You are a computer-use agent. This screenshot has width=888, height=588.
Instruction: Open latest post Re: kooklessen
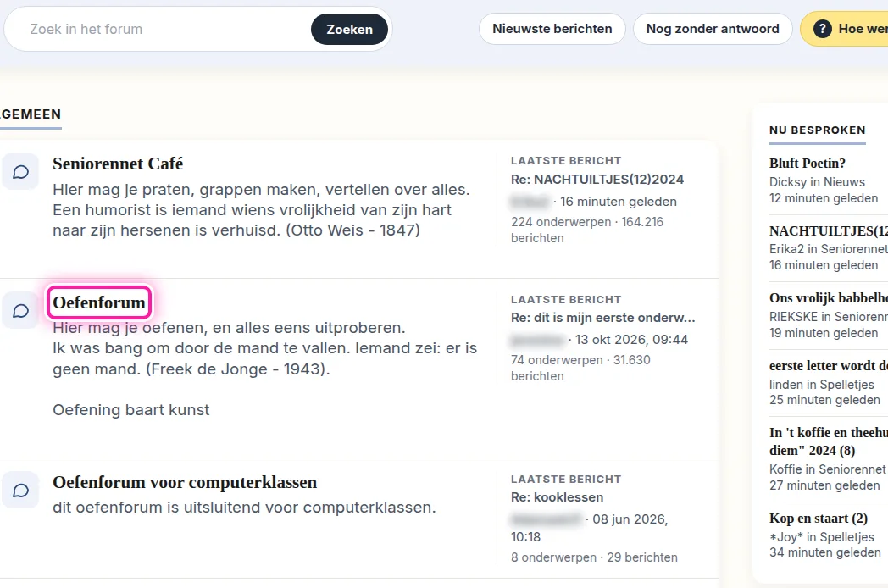pyautogui.click(x=558, y=497)
